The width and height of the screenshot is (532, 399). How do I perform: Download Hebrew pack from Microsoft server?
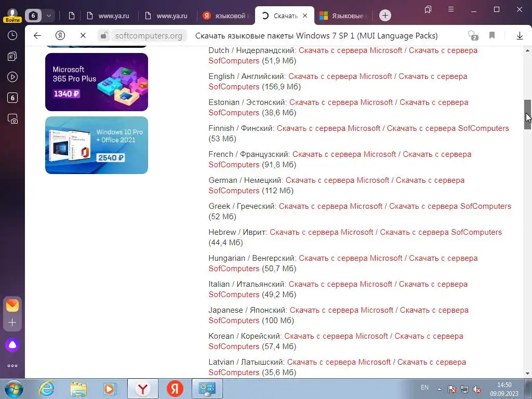click(321, 232)
